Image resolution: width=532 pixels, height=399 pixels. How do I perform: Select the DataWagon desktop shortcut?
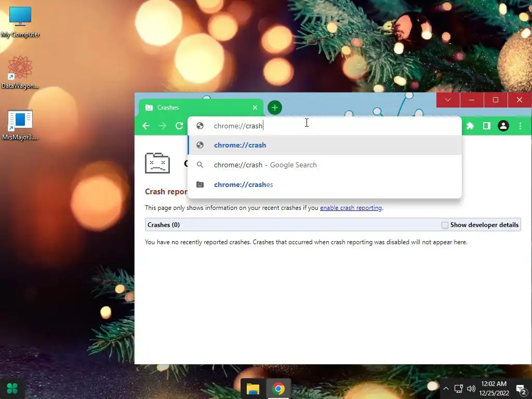[20, 73]
